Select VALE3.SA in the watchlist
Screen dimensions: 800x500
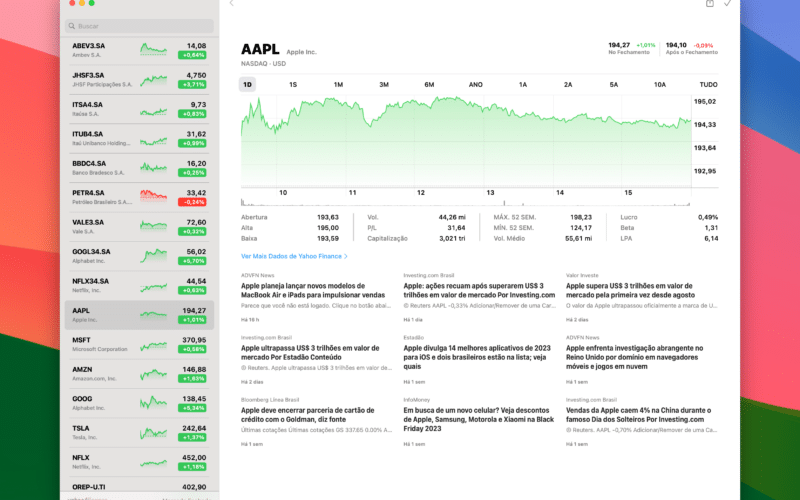[x=139, y=227]
